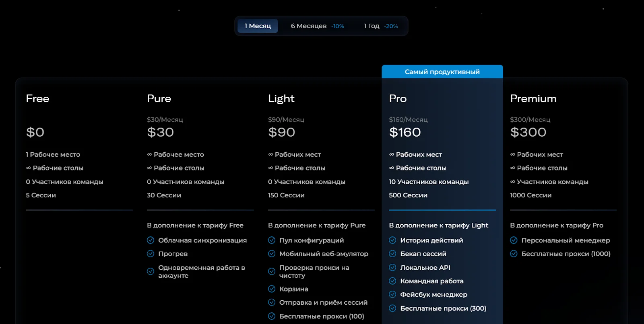The width and height of the screenshot is (644, 324).
Task: Click the Premium plan title
Action: point(533,98)
